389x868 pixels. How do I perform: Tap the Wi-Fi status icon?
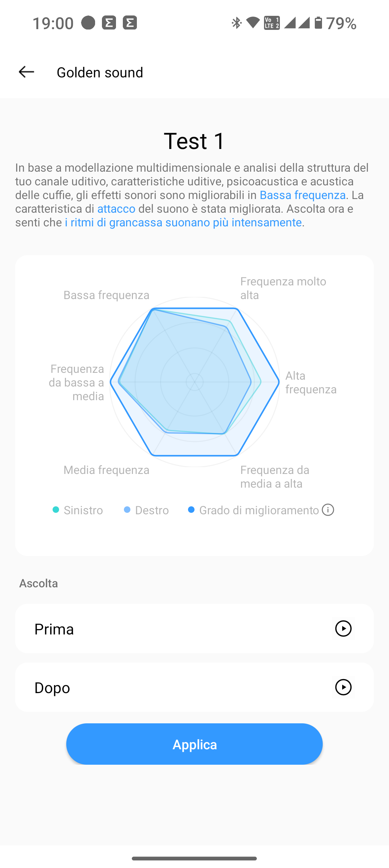[253, 23]
